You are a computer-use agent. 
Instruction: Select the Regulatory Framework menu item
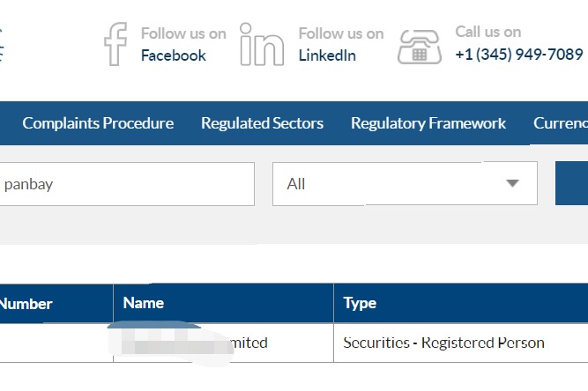(x=428, y=123)
